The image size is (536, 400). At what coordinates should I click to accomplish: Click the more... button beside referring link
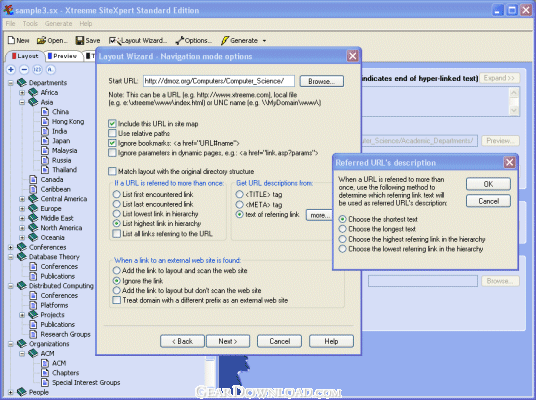tap(320, 215)
